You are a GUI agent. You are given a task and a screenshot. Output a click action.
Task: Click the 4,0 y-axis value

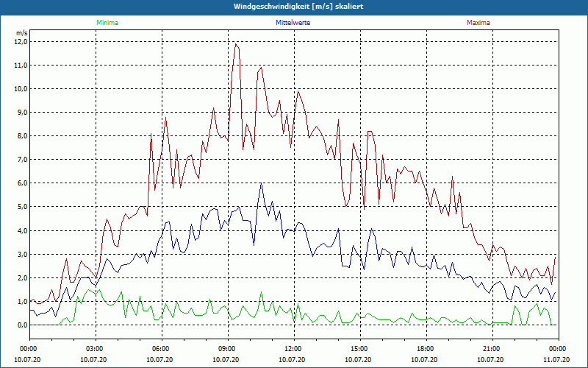[22, 230]
